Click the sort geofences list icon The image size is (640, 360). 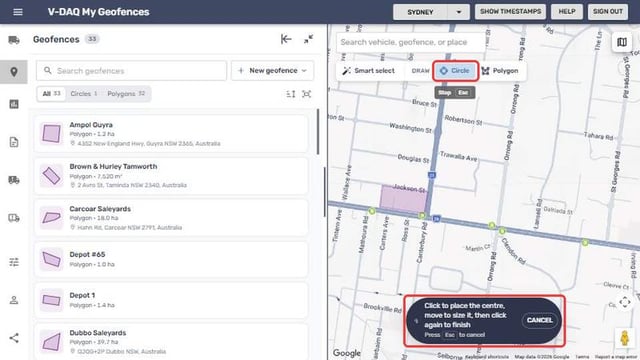(291, 94)
